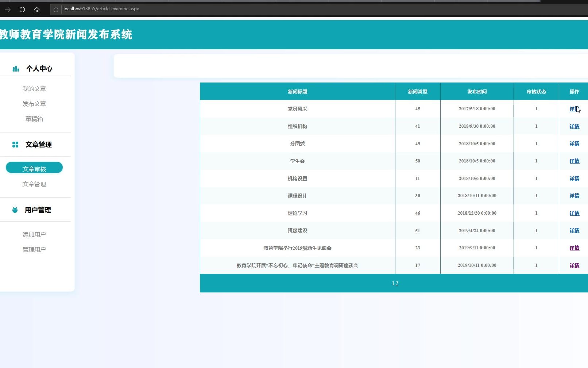Image resolution: width=588 pixels, height=368 pixels.
Task: Click news type value 23
Action: tap(418, 248)
